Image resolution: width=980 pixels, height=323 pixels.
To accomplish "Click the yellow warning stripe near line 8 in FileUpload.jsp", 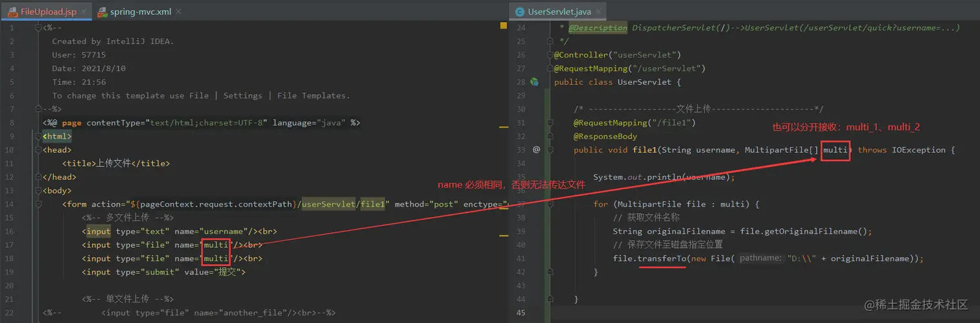I will point(503,127).
